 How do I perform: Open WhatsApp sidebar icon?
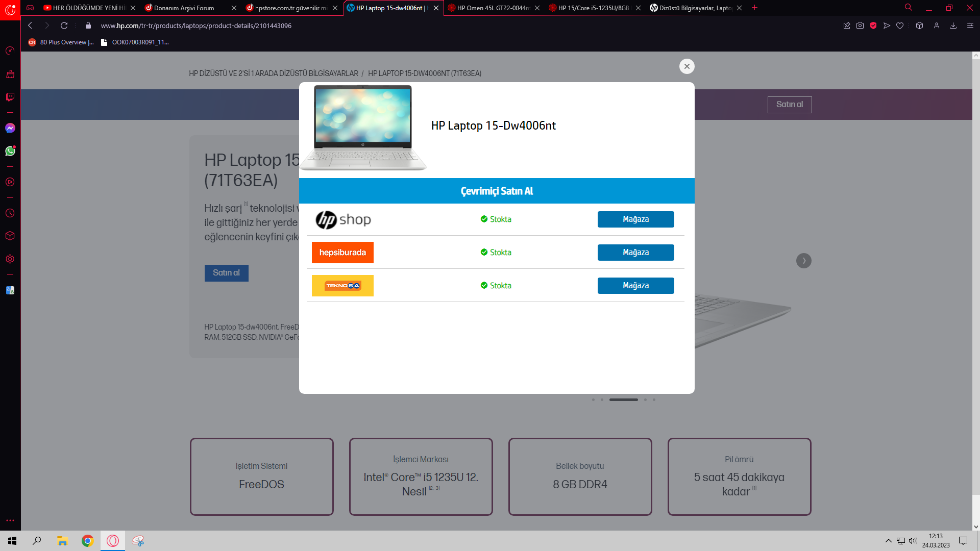coord(10,151)
